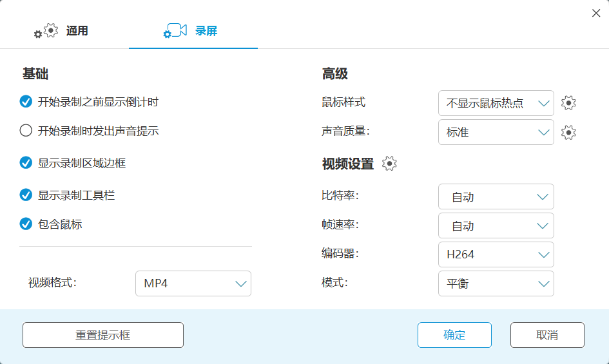Click the 模式: label
Image resolution: width=609 pixels, height=364 pixels.
334,282
